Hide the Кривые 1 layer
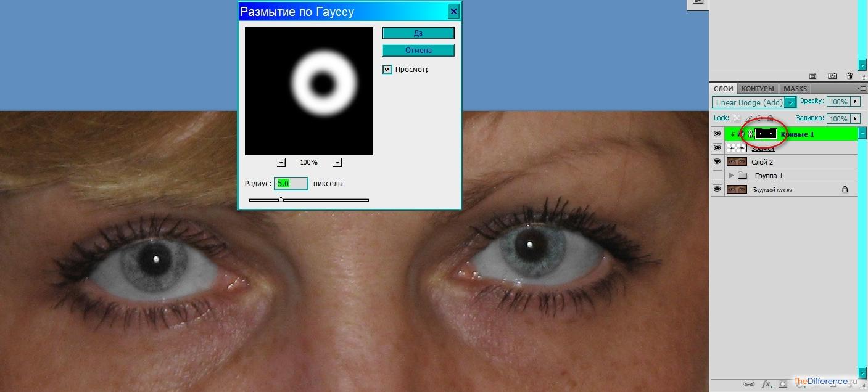 717,133
